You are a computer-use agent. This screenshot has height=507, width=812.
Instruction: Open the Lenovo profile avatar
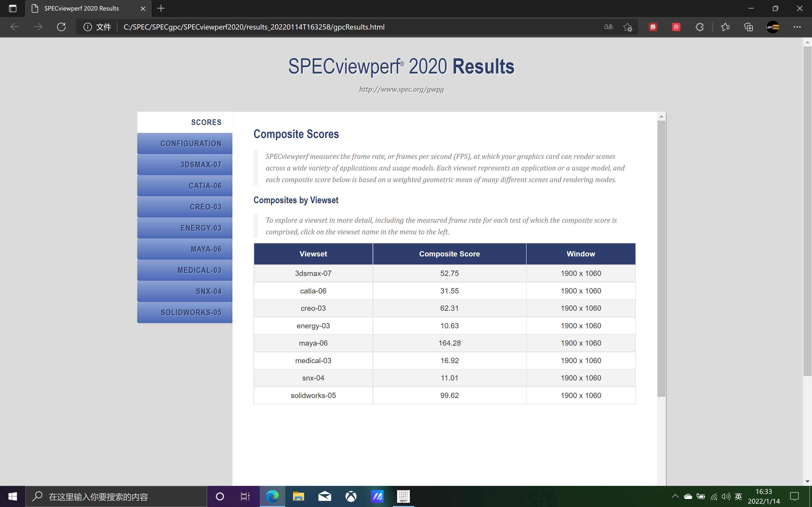[x=772, y=27]
